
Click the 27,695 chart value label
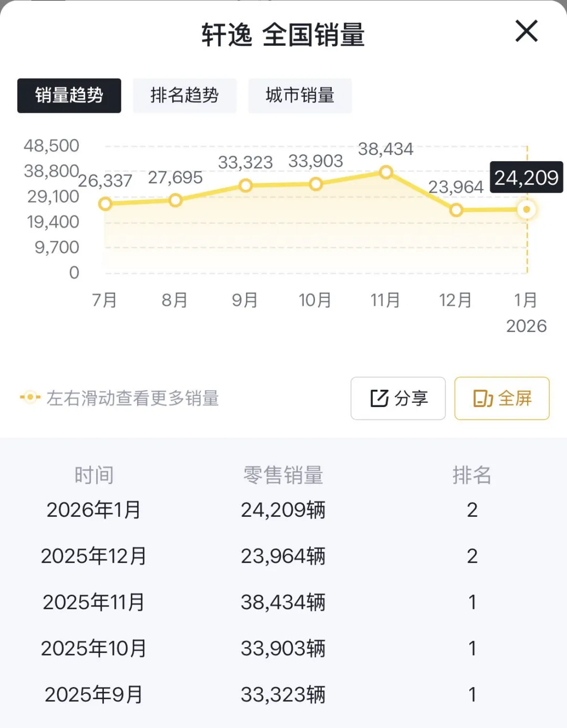(175, 178)
